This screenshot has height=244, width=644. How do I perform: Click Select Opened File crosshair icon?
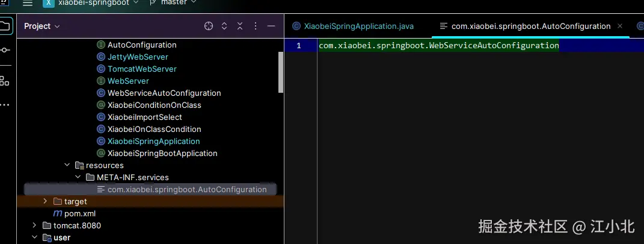click(209, 26)
